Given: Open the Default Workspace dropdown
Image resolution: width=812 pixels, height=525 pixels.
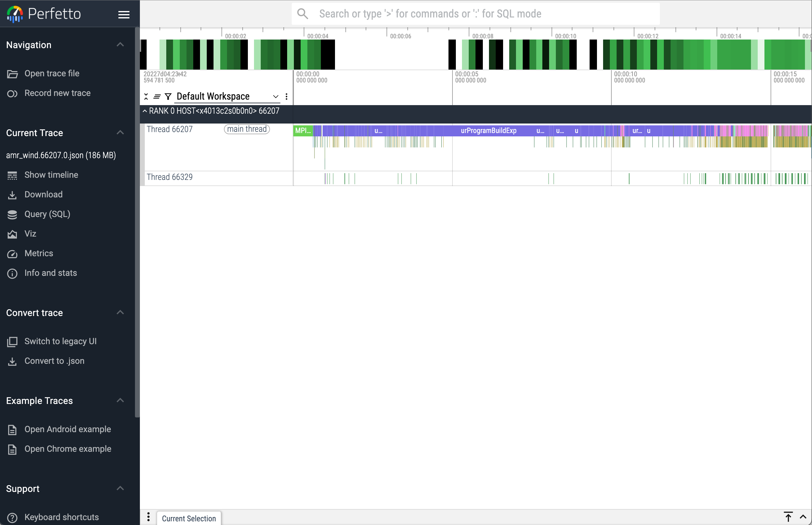Looking at the screenshot, I should 227,97.
